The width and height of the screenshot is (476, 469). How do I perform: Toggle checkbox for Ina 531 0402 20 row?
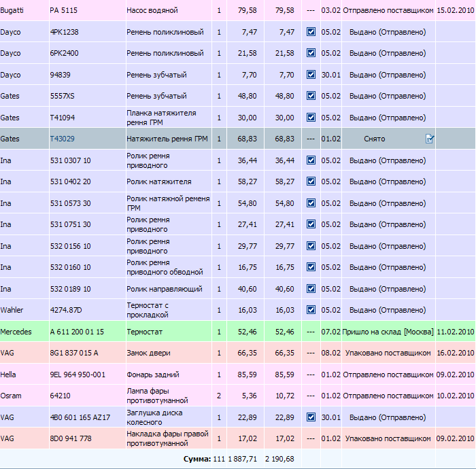point(311,181)
